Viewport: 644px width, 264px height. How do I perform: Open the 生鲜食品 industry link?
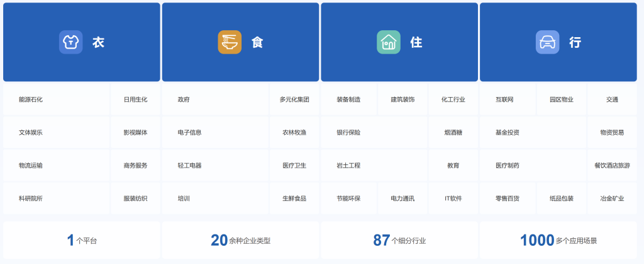[294, 198]
